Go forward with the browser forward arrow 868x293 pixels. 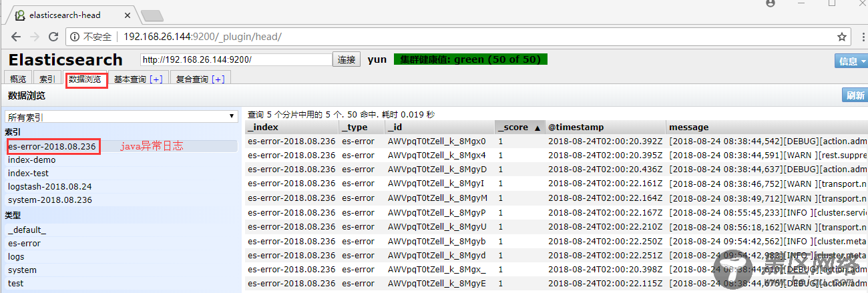(x=35, y=37)
